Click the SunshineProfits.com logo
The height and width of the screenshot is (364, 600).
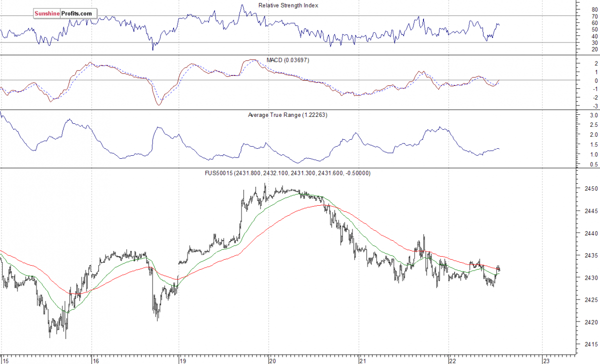click(63, 13)
